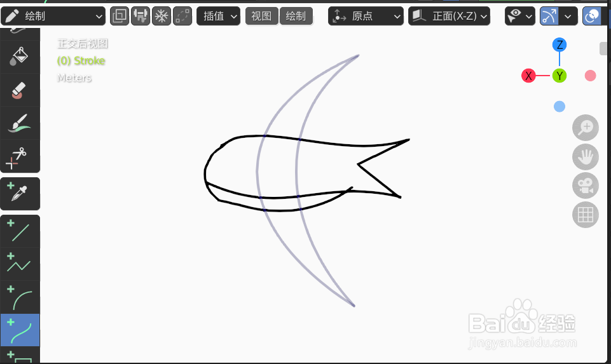Select the Eyedropper tool
This screenshot has width=611, height=364.
20,194
